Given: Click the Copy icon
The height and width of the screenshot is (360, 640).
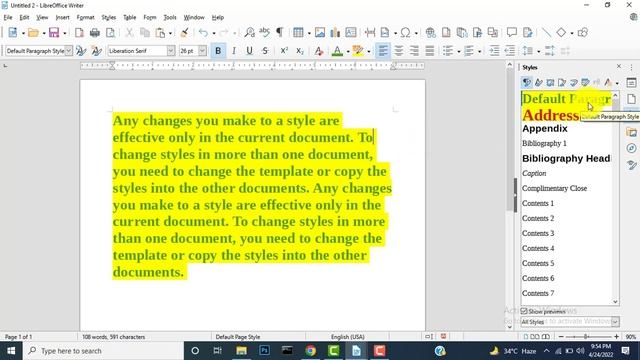Looking at the screenshot, I should 144,33.
